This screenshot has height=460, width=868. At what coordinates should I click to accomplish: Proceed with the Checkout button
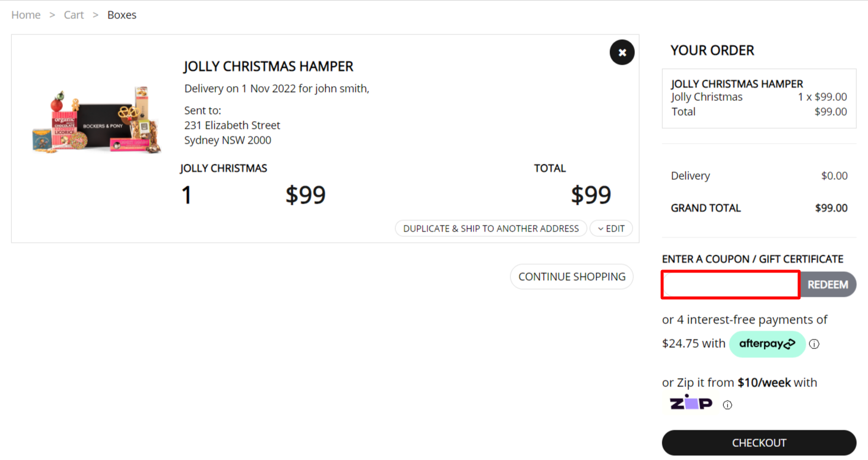click(759, 443)
